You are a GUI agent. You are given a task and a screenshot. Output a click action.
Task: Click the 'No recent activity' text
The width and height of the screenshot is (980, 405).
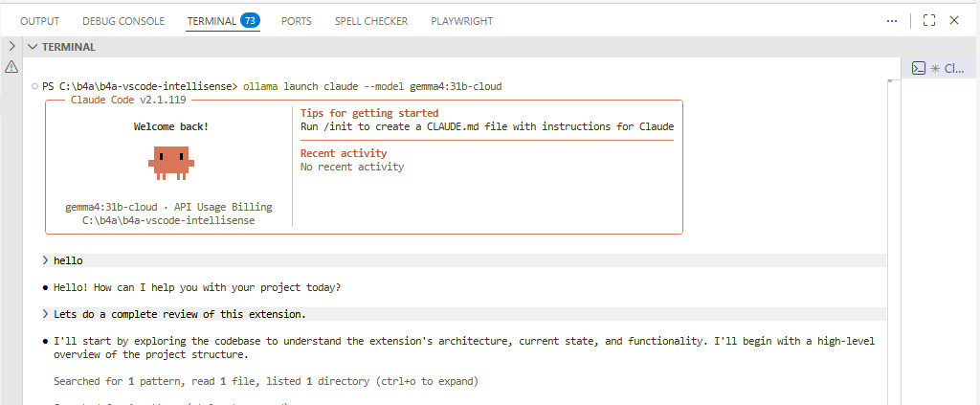coord(352,167)
